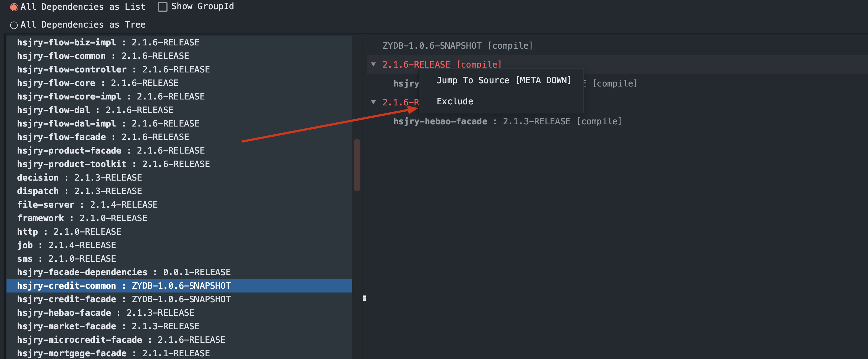
Task: Click hsjry-hebao-facade compile node in right tree
Action: 507,121
